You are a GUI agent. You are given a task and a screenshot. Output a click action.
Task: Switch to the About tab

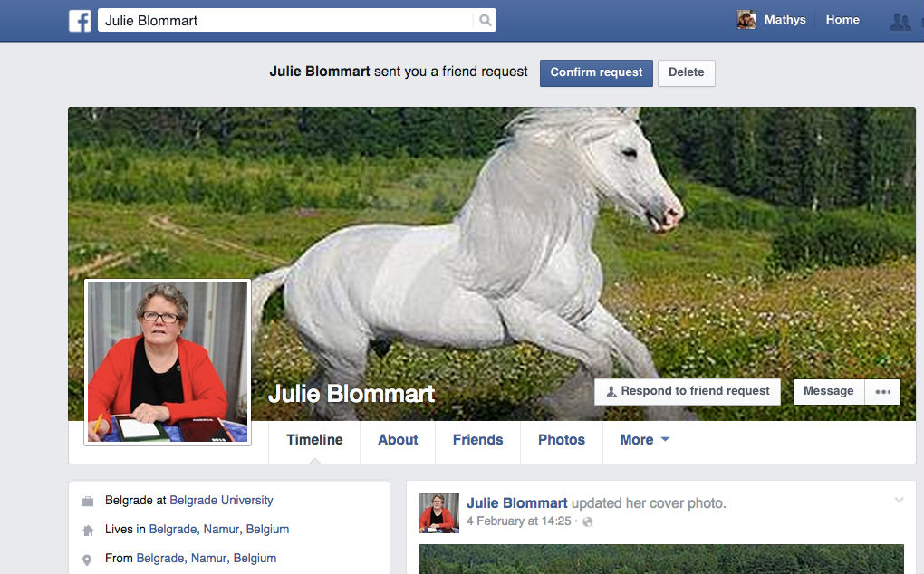398,440
